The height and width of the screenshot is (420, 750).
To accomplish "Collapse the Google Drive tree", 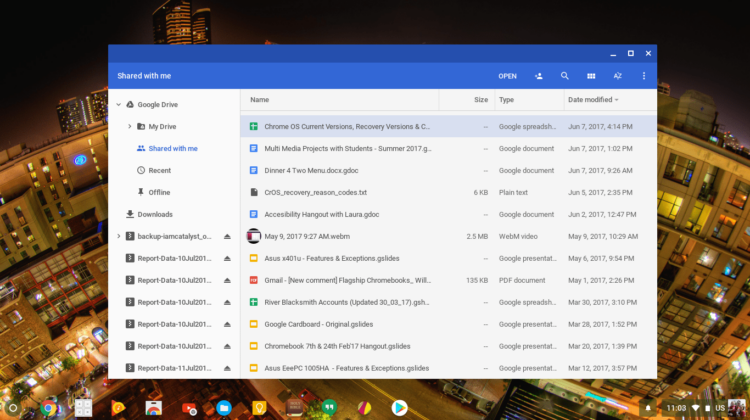I will click(x=118, y=104).
